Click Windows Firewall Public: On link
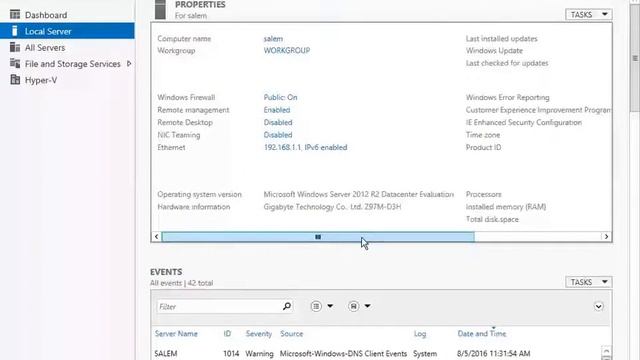 (280, 98)
